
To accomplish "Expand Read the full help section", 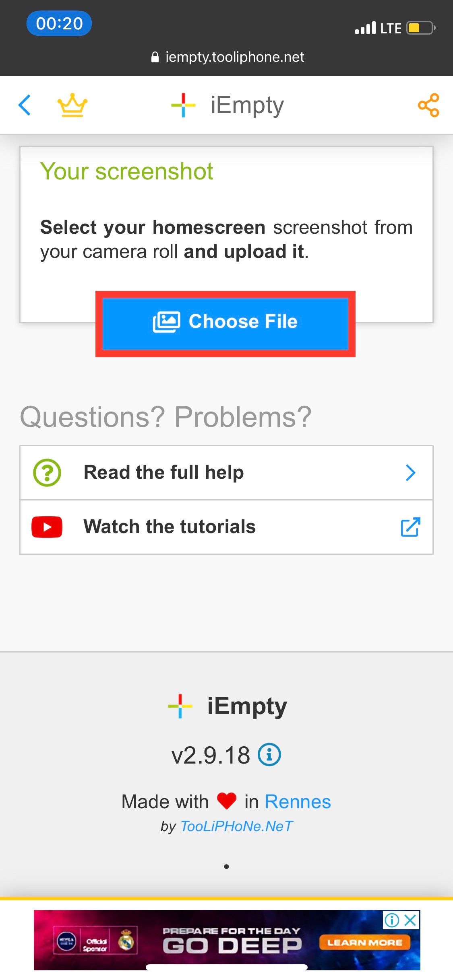I will (x=226, y=473).
